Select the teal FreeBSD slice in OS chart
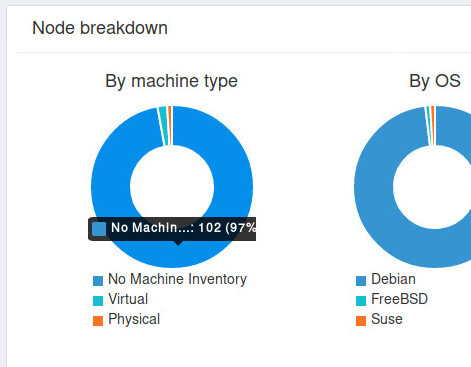471x367 pixels. [429, 126]
